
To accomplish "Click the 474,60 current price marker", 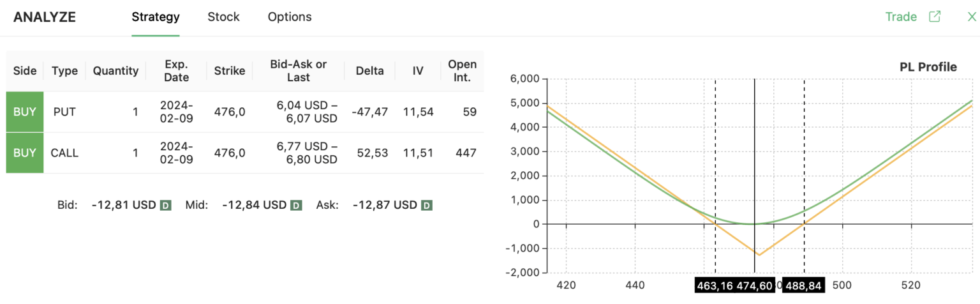I will [755, 285].
